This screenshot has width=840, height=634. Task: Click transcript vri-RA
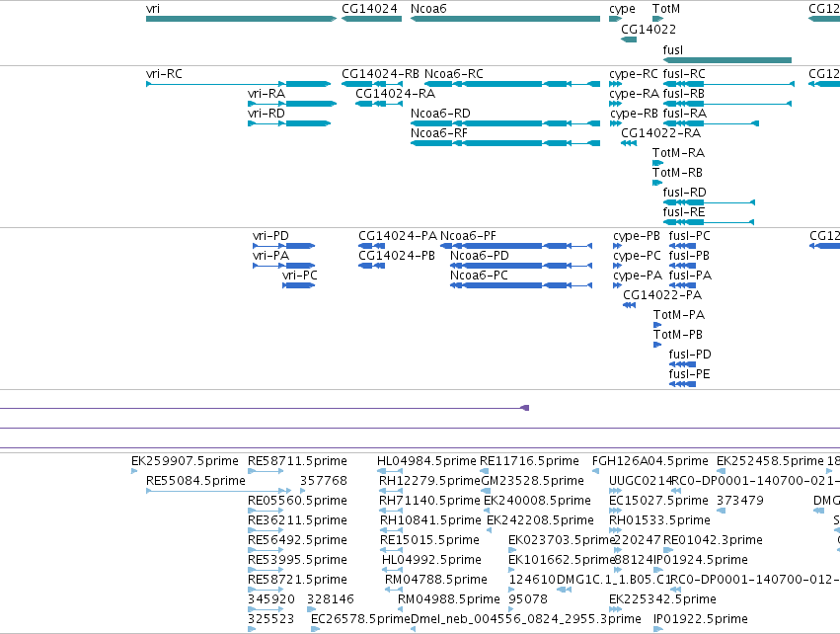pyautogui.click(x=292, y=104)
